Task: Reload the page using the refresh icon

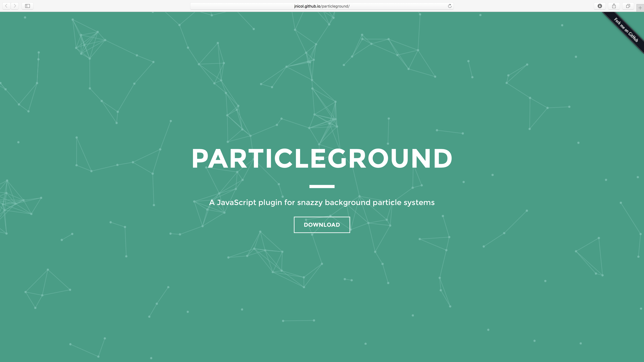Action: click(450, 6)
